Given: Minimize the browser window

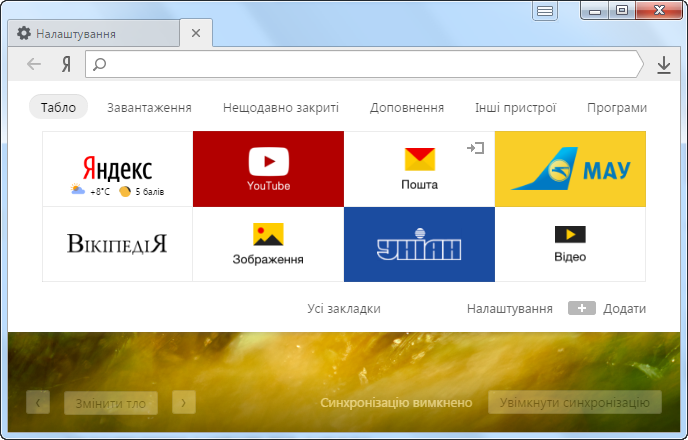Looking at the screenshot, I should pos(595,11).
